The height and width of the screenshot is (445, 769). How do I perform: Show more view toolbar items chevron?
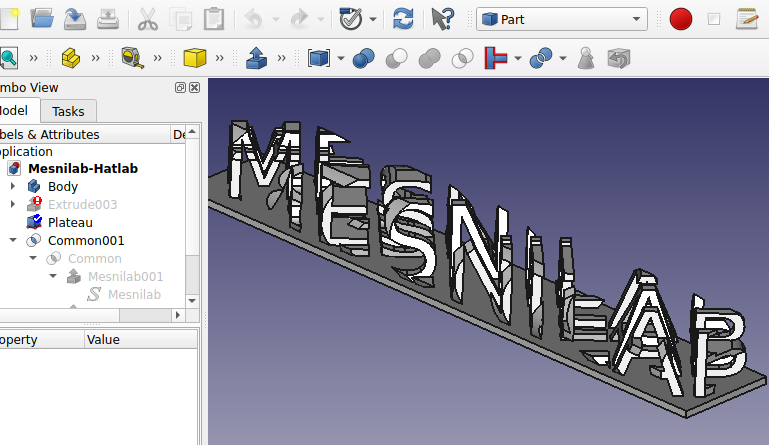click(x=33, y=58)
